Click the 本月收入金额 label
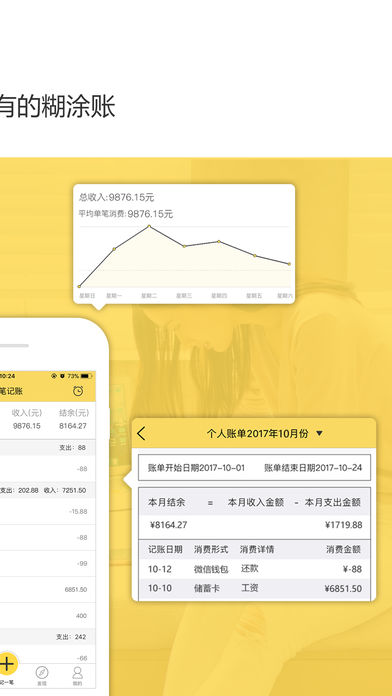Viewport: 392px width, 696px height. [x=256, y=502]
